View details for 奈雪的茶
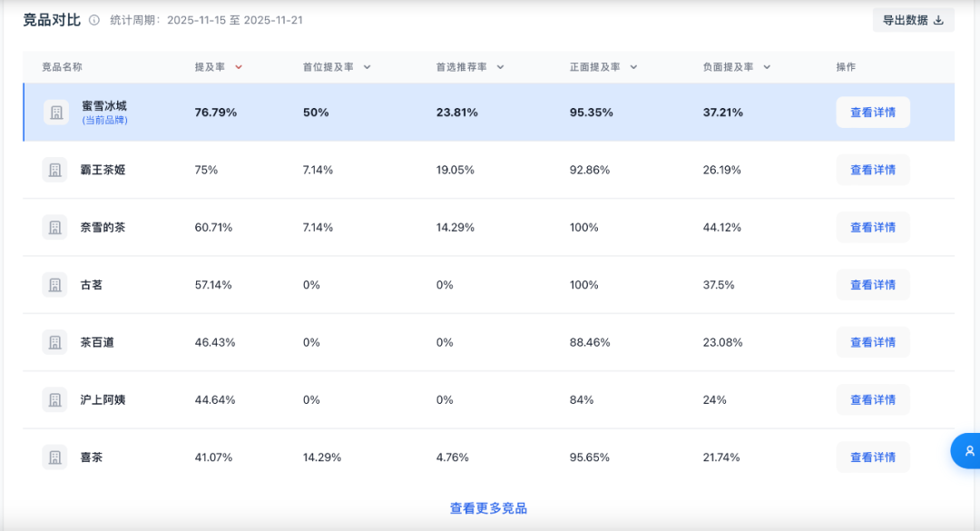This screenshot has height=531, width=980. click(873, 228)
